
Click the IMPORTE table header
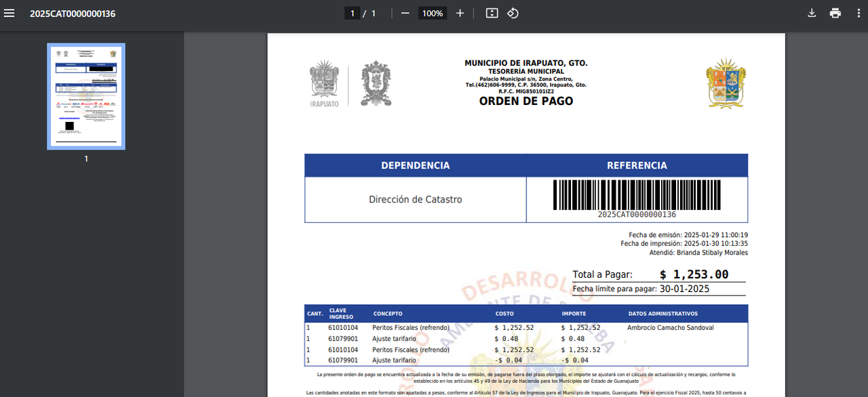tap(574, 314)
